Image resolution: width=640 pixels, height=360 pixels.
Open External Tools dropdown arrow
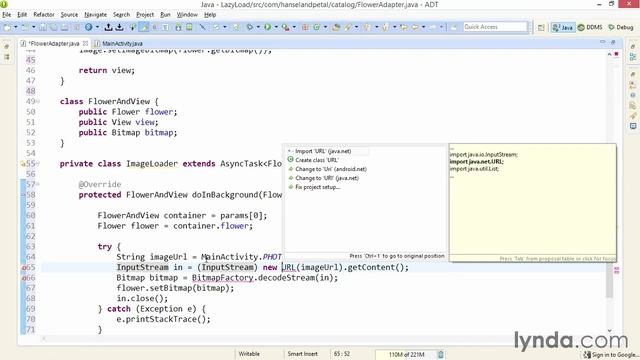coord(294,27)
